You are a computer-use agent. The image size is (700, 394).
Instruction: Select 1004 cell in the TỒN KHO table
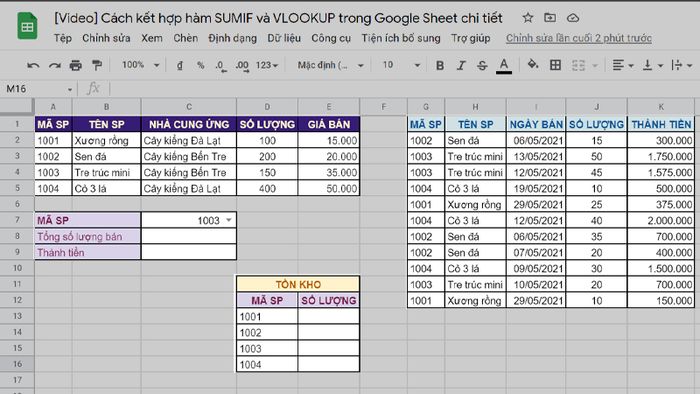tap(267, 365)
